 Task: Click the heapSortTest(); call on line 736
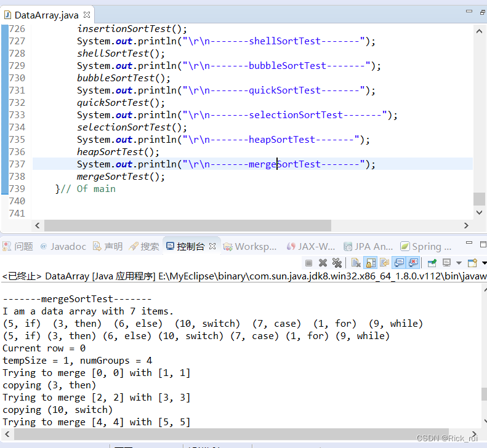118,152
